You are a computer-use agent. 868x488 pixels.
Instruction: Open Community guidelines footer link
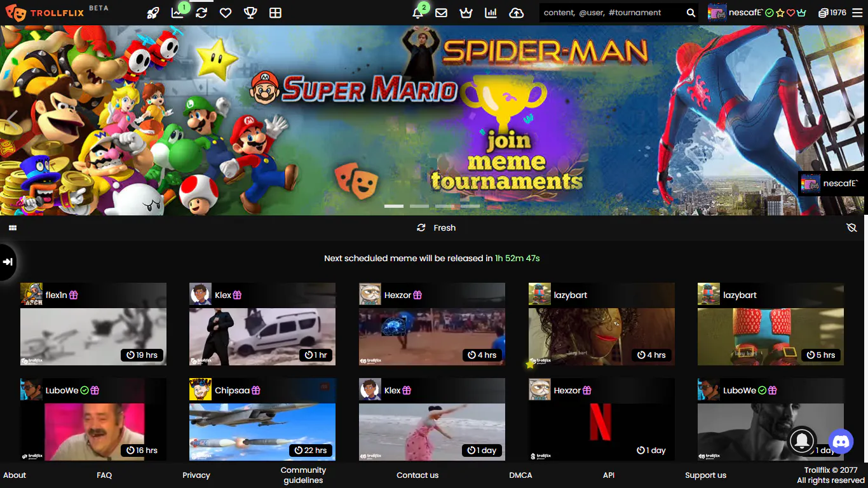click(x=303, y=475)
